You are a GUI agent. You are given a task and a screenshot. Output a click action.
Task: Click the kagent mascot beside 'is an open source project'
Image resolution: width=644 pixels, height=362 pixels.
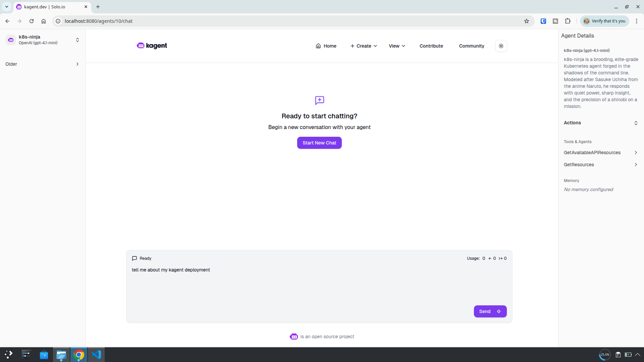(x=294, y=337)
